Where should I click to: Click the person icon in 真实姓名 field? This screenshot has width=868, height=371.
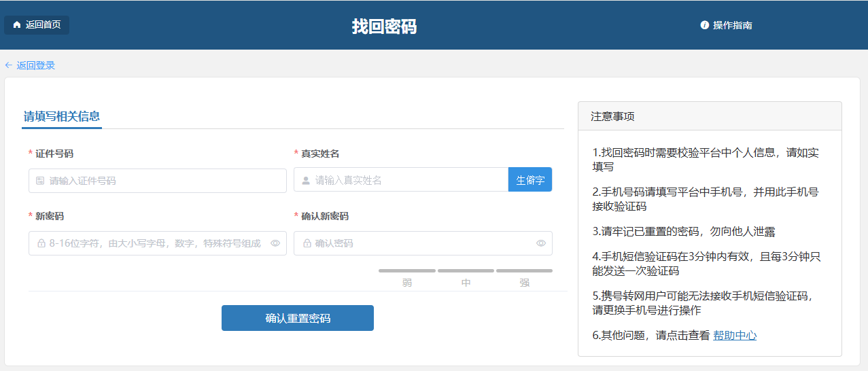pos(306,180)
